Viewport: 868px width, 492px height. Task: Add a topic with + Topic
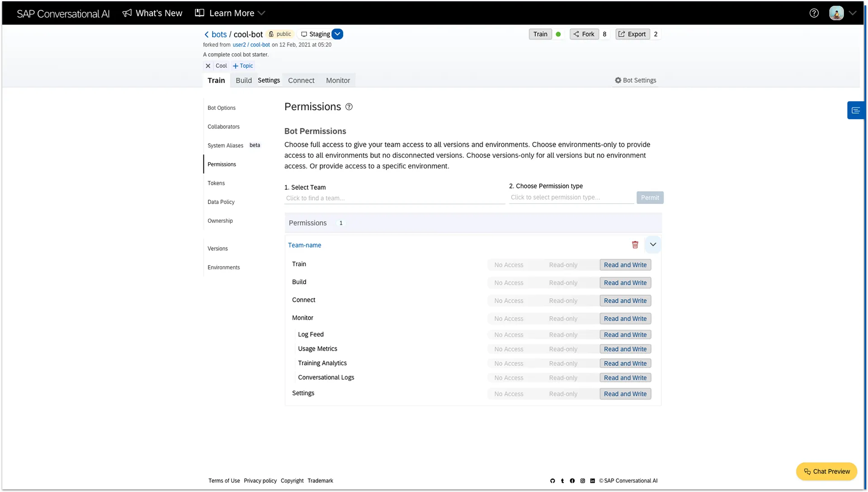point(243,66)
